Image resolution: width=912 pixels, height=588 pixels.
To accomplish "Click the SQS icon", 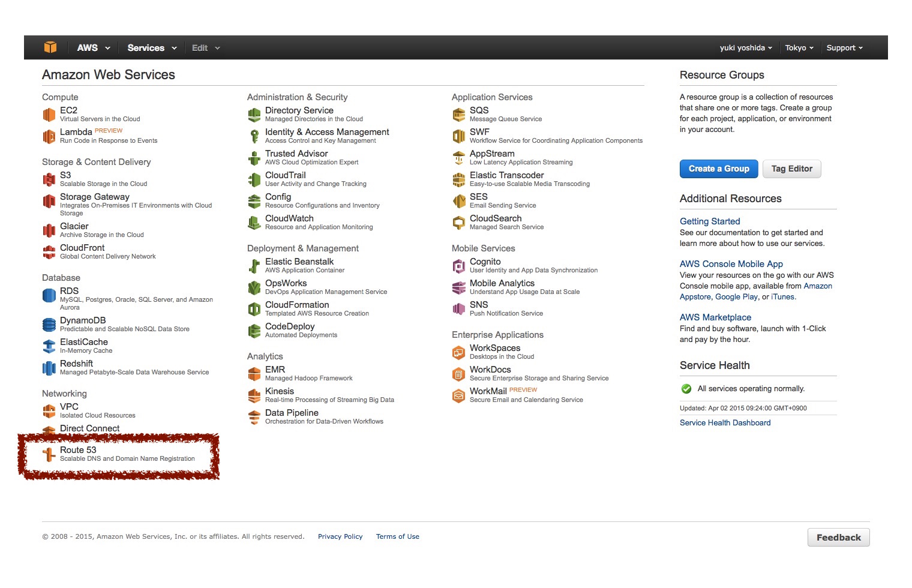I will (459, 114).
